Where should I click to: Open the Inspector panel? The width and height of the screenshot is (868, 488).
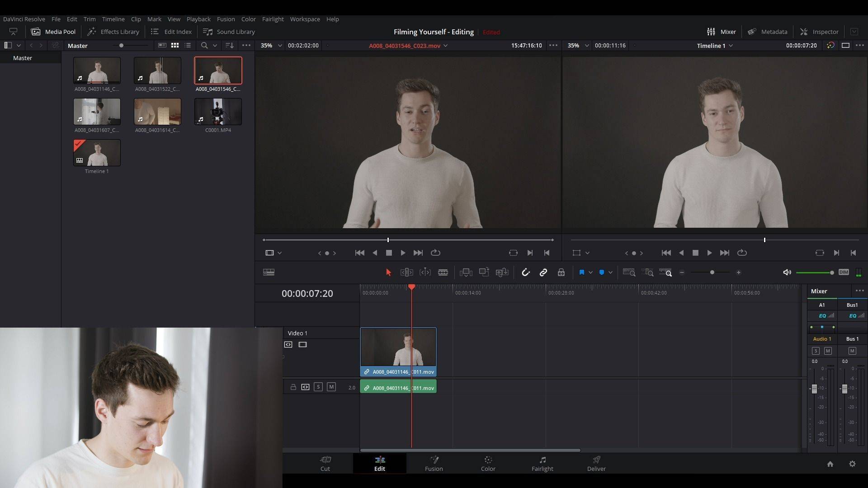(819, 32)
